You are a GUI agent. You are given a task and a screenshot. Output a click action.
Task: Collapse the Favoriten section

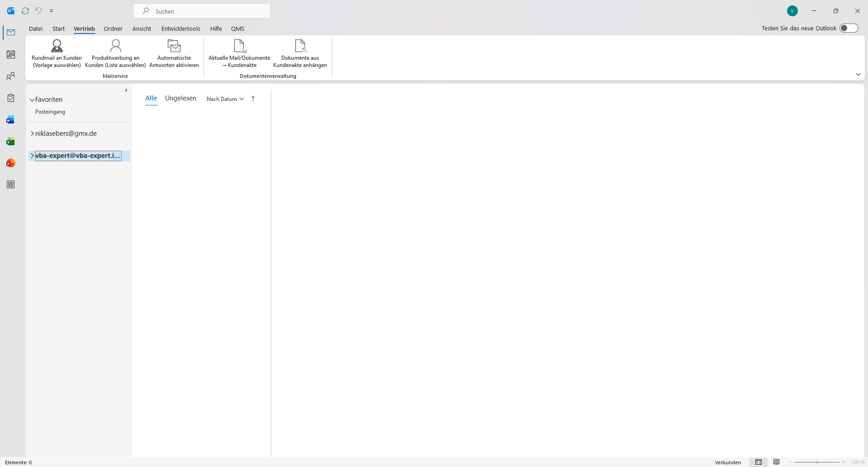[32, 100]
